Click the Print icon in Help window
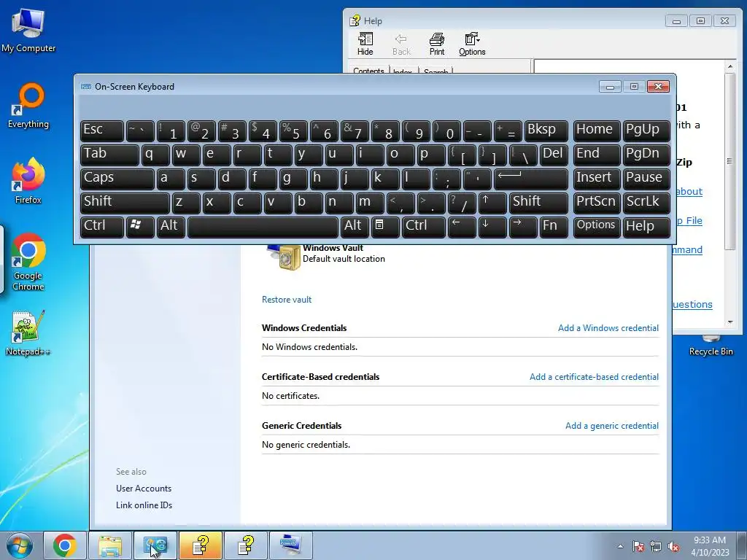The height and width of the screenshot is (560, 747). click(437, 44)
